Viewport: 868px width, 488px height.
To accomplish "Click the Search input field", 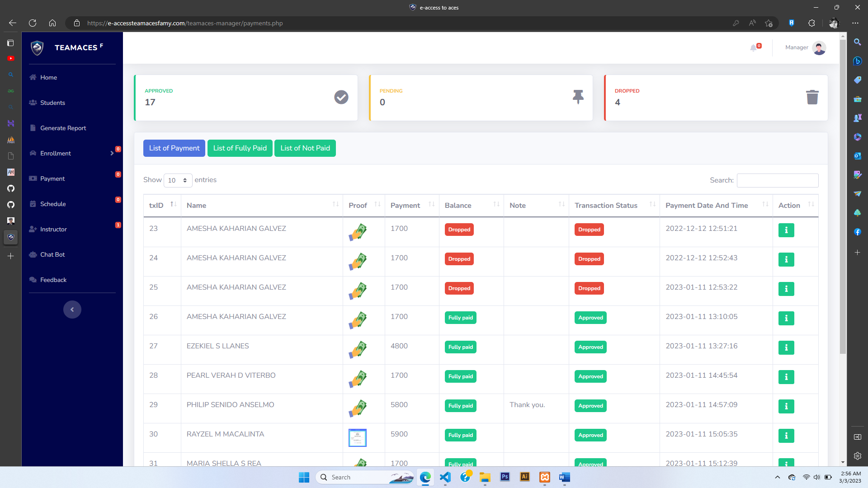I will [x=777, y=180].
